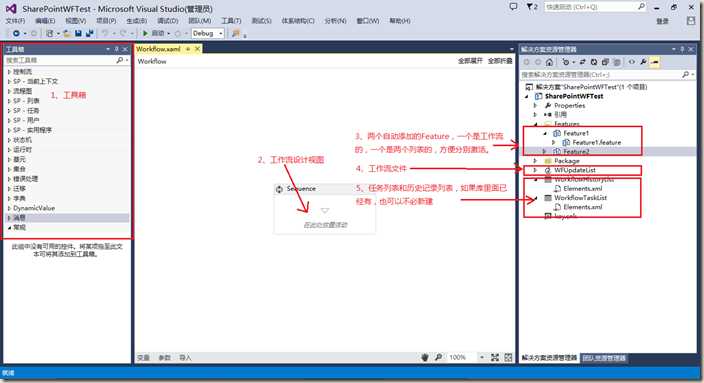Toggle the highlighted Preview Selected Items button
This screenshot has height=383, width=704.
(655, 62)
